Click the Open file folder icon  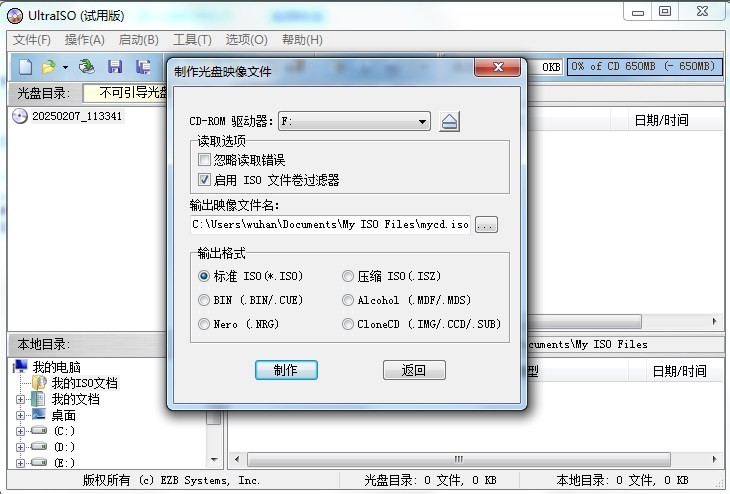pos(48,67)
